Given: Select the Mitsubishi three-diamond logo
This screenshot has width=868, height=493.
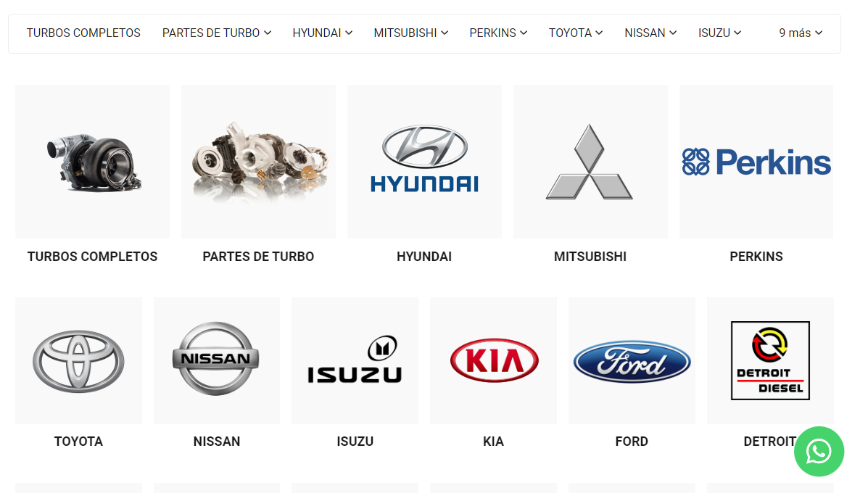Looking at the screenshot, I should point(590,162).
